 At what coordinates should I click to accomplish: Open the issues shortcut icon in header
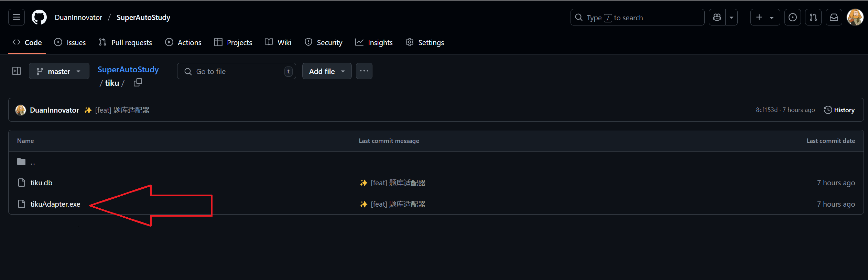click(793, 17)
